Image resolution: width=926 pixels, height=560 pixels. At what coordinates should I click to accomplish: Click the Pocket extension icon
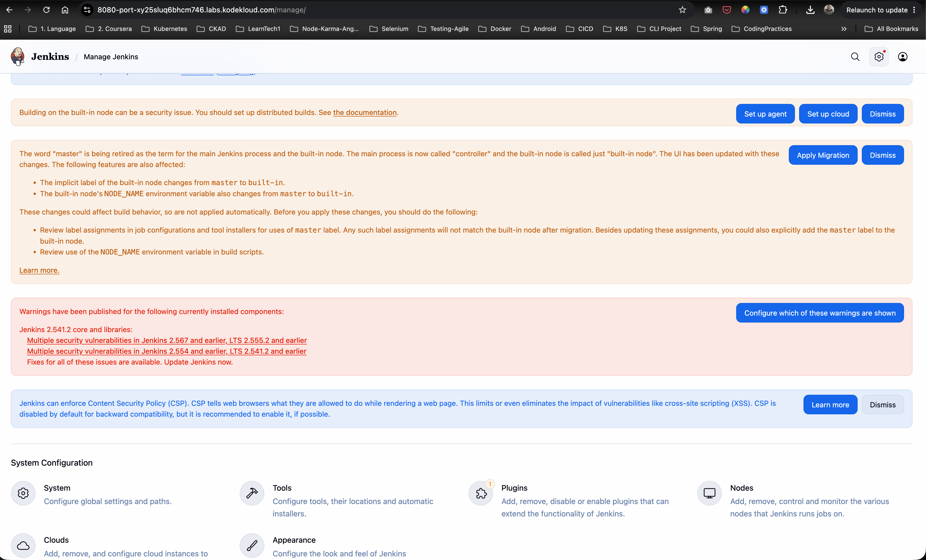pyautogui.click(x=727, y=10)
